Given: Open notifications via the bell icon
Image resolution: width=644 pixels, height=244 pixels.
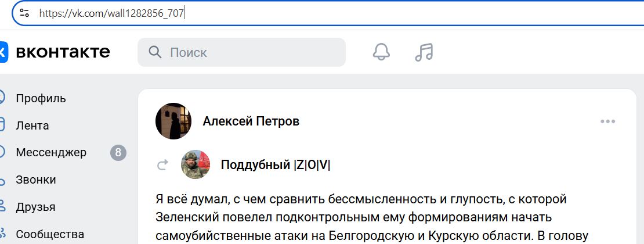Looking at the screenshot, I should click(x=381, y=52).
